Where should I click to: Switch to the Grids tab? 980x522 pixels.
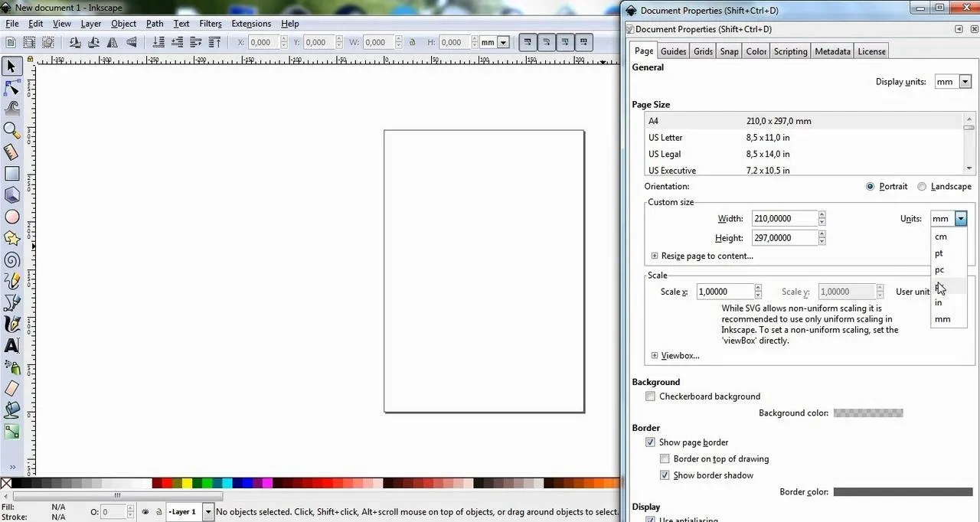(703, 51)
